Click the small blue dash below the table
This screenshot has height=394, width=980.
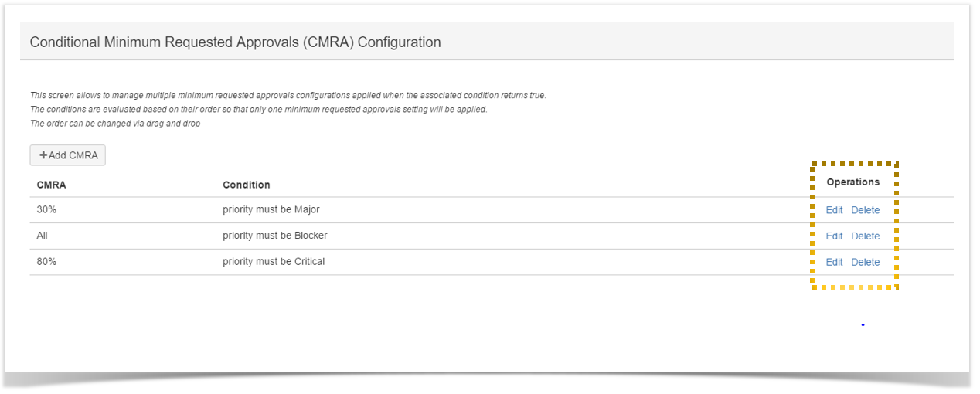(863, 325)
